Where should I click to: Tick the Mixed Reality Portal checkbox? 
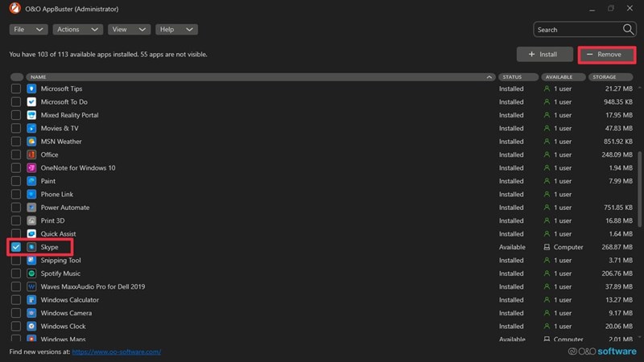coord(16,115)
